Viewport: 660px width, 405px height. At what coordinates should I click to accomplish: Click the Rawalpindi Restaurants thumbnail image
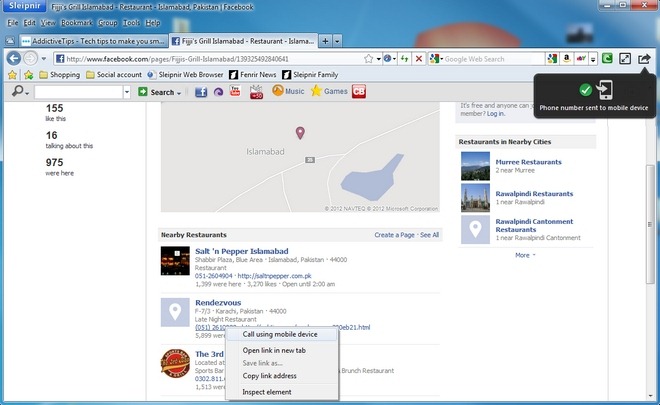coord(475,198)
